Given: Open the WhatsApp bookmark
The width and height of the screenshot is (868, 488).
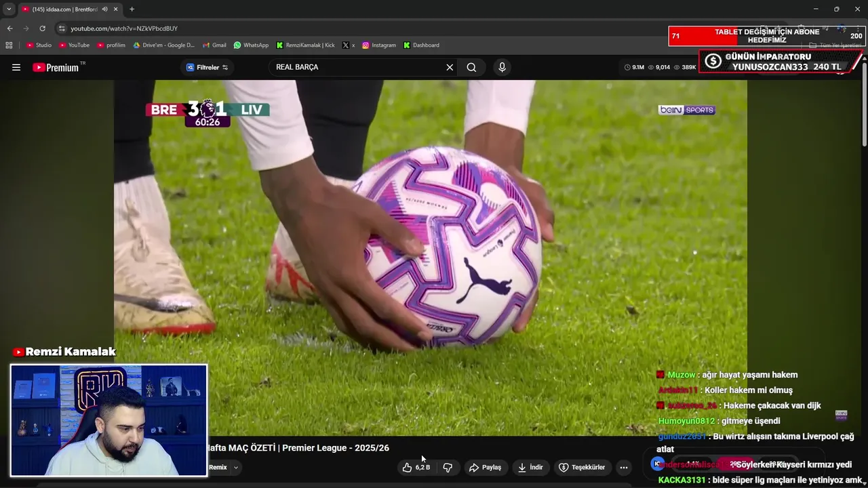Looking at the screenshot, I should 251,45.
